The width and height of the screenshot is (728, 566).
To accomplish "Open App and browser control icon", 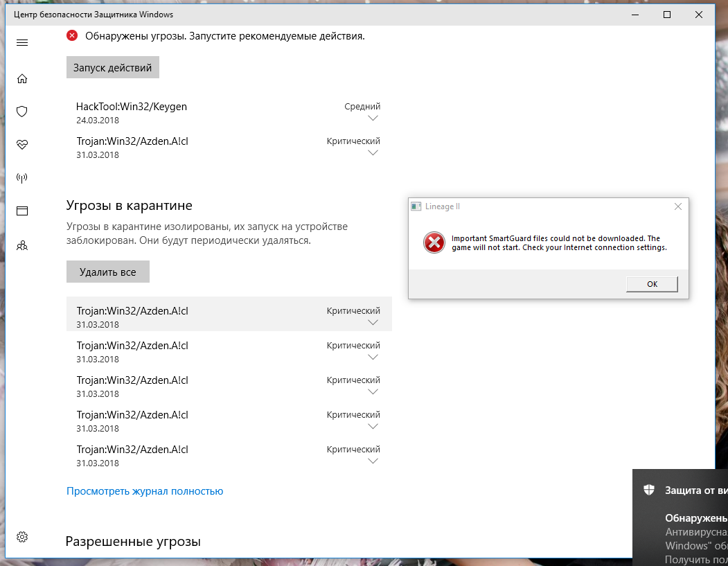I will click(x=22, y=211).
